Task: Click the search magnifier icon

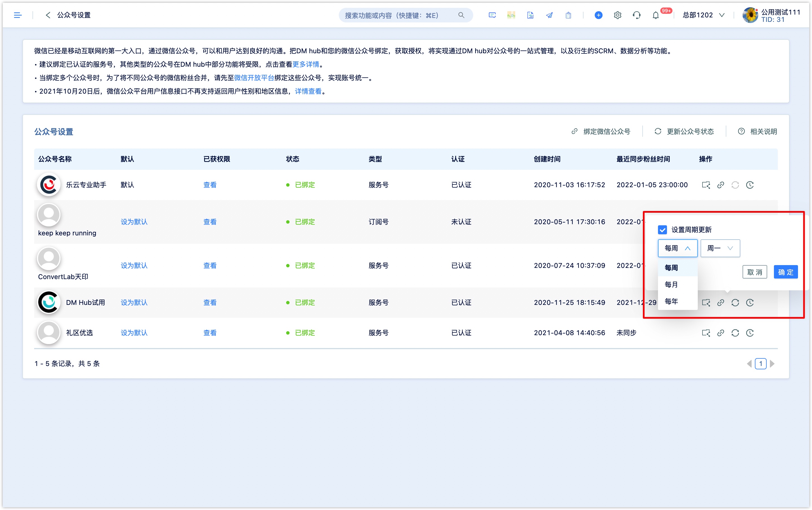Action: click(461, 15)
